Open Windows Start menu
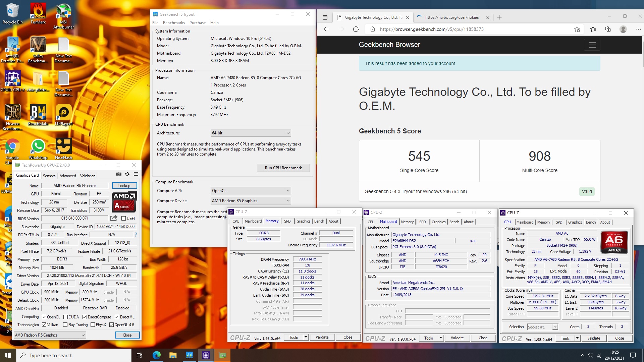 click(8, 355)
